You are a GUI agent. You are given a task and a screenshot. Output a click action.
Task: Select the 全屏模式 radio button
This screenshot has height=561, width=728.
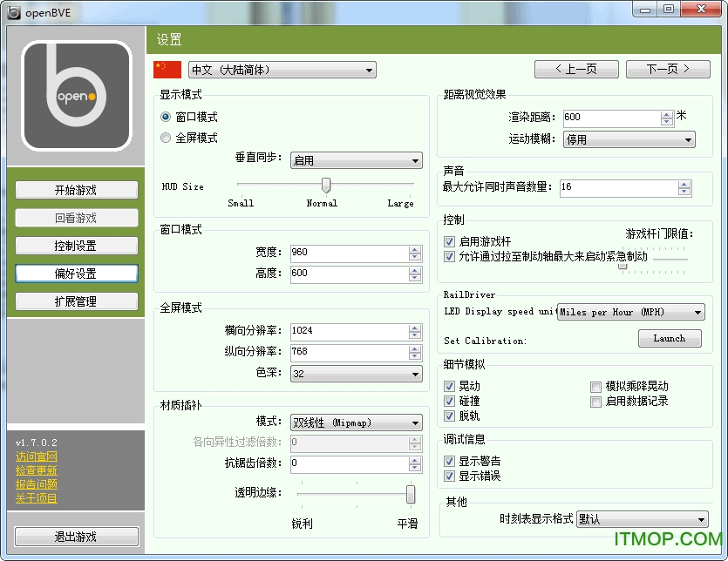[165, 138]
